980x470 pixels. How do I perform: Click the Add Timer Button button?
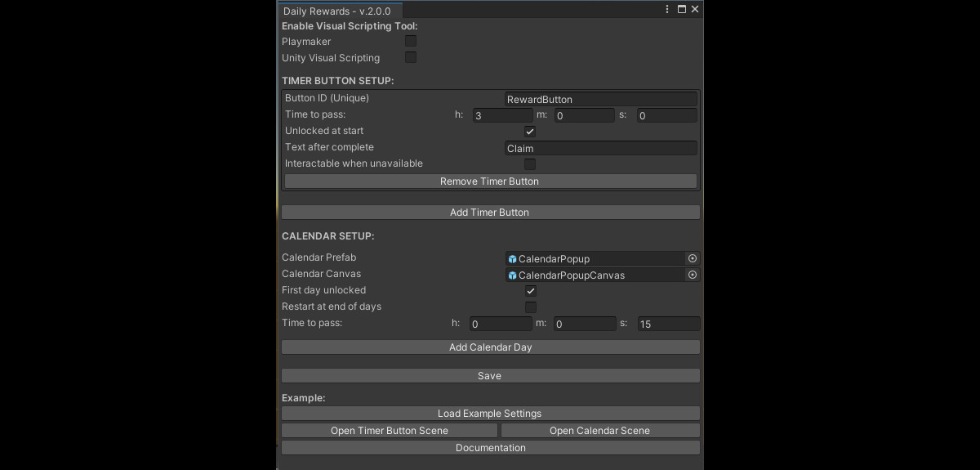[490, 212]
